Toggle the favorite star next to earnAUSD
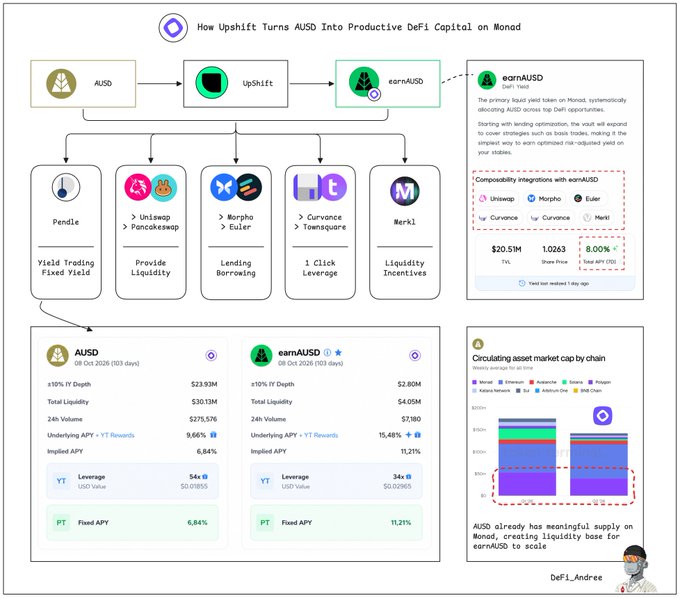This screenshot has width=680, height=598. [338, 353]
